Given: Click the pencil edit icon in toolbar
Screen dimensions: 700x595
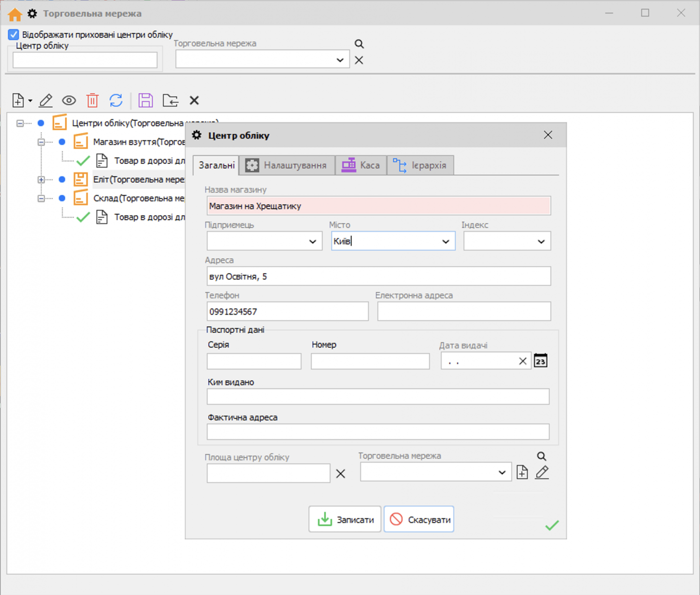Looking at the screenshot, I should point(46,101).
